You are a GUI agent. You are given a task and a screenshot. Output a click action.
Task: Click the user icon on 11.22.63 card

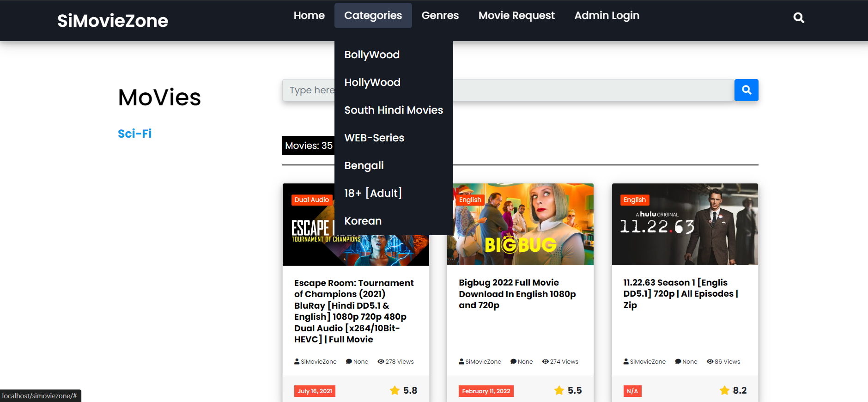pyautogui.click(x=626, y=361)
